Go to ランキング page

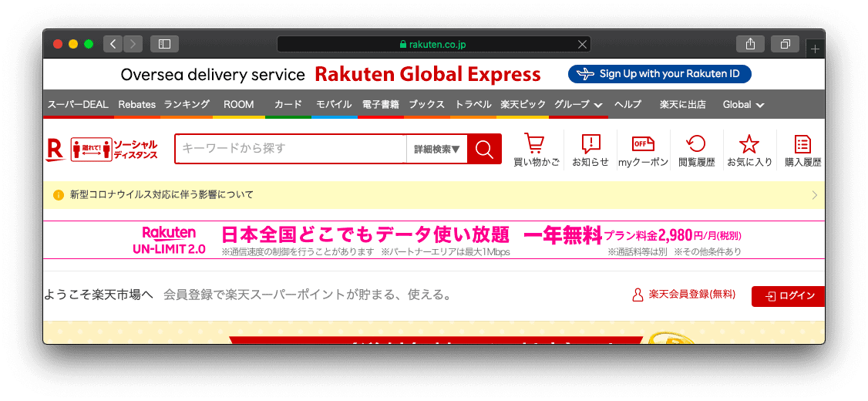click(x=187, y=104)
